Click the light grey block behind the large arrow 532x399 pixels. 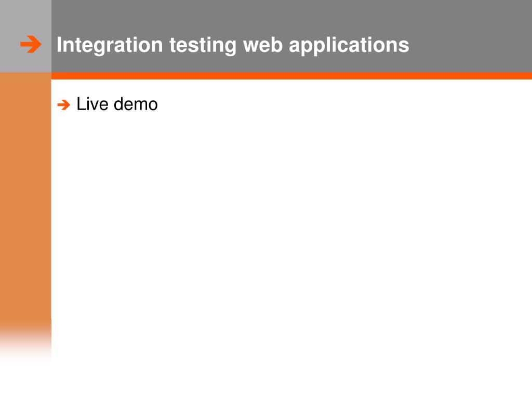pos(25,36)
